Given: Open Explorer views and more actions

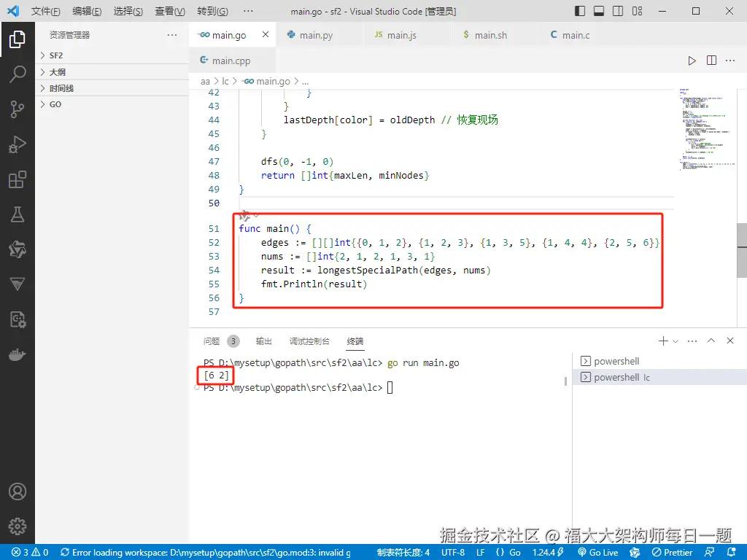Looking at the screenshot, I should [x=172, y=35].
